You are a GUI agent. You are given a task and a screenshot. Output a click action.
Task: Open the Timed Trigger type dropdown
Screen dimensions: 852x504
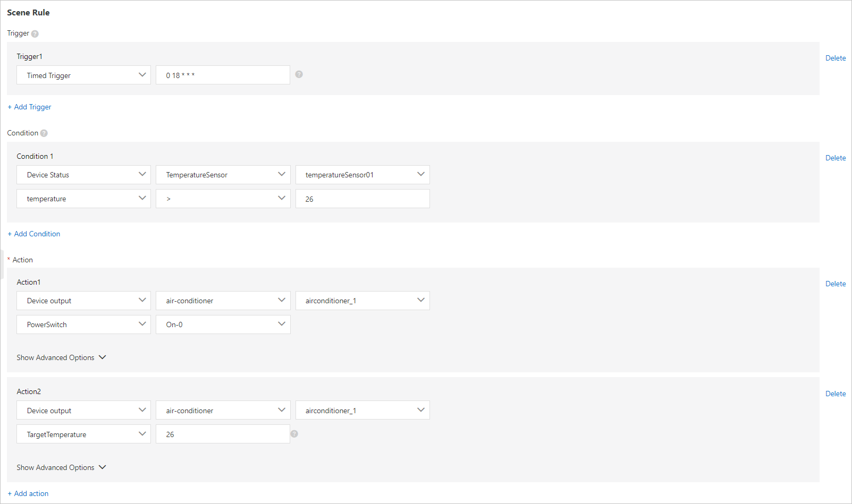pyautogui.click(x=83, y=75)
